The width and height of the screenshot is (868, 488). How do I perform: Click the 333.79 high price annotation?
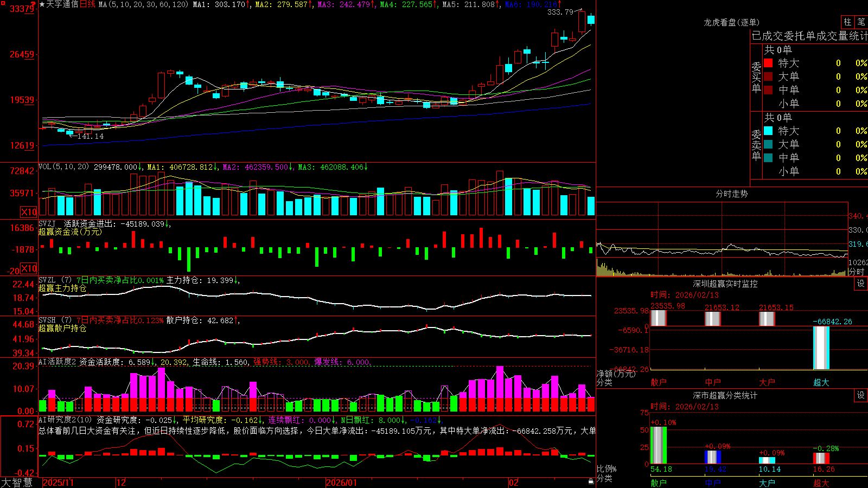pos(560,12)
